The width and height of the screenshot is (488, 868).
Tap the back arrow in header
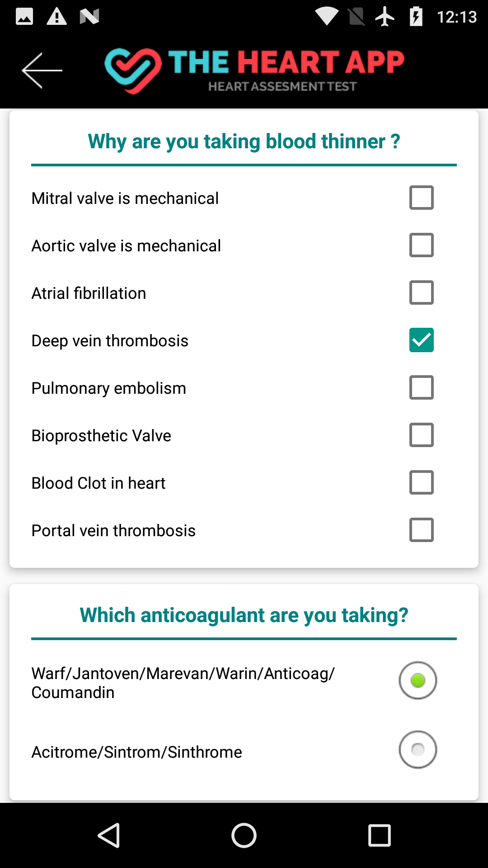(x=42, y=71)
